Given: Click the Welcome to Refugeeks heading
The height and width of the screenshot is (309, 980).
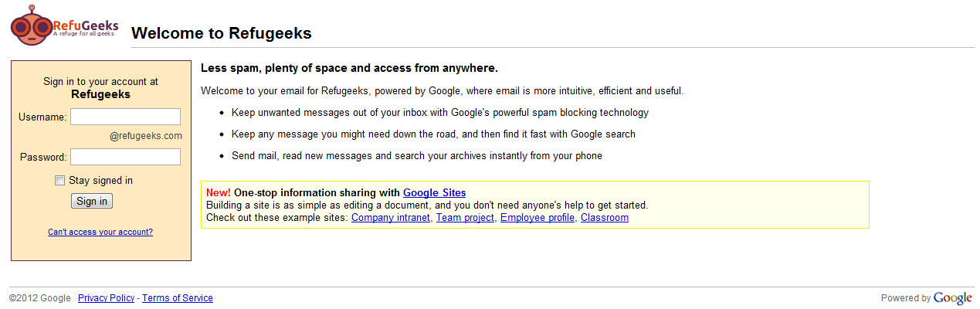Looking at the screenshot, I should 222,33.
